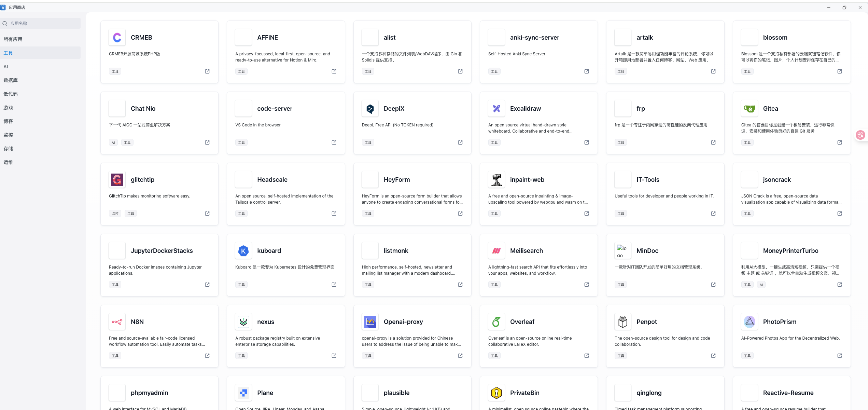Click the Overleaf green leaf logo
This screenshot has height=410, width=868.
pos(496,322)
